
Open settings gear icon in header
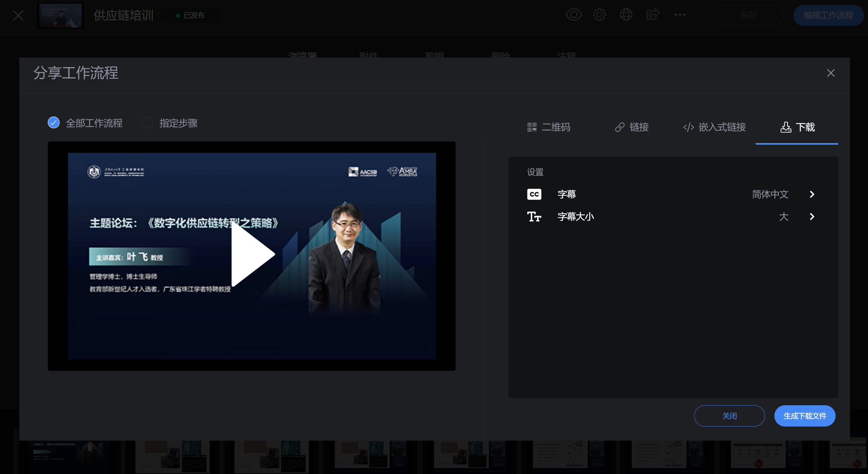pyautogui.click(x=599, y=15)
